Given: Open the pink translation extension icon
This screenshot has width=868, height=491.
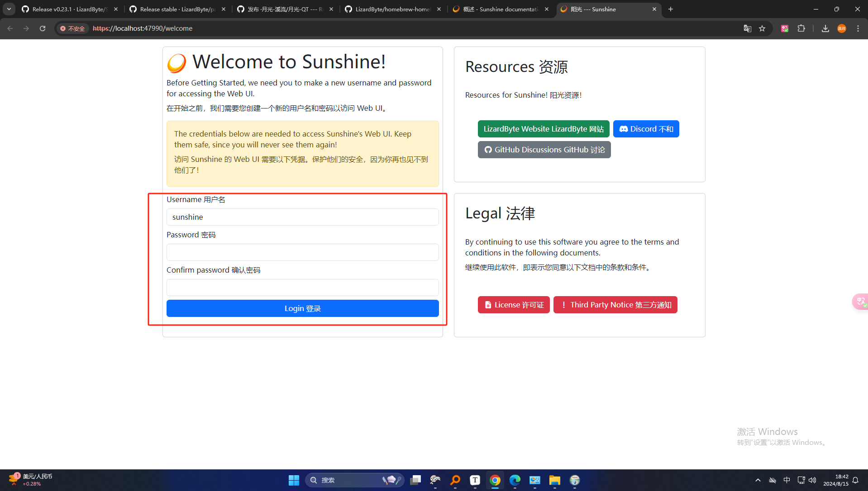Looking at the screenshot, I should pyautogui.click(x=785, y=28).
